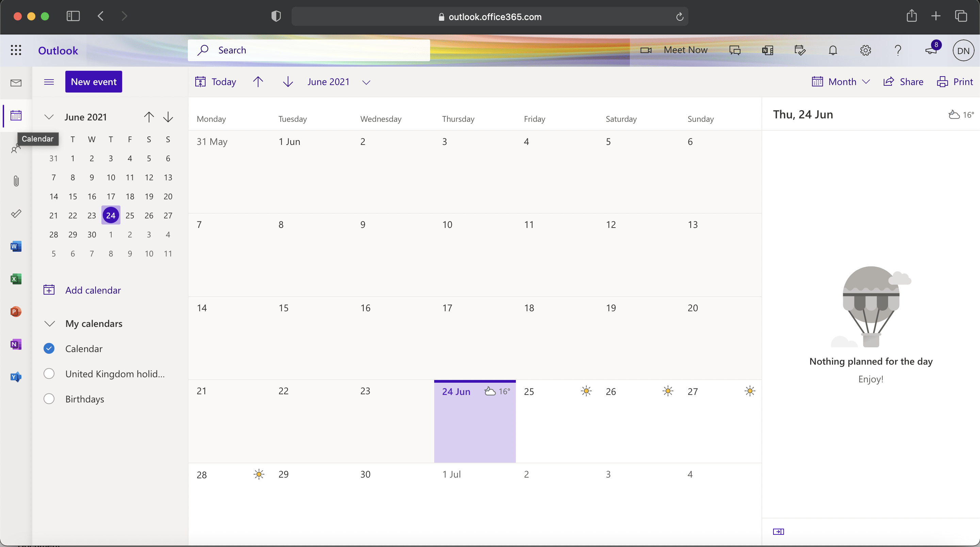Viewport: 980px width, 547px height.
Task: Toggle United Kingdom holidays calendar
Action: click(49, 374)
